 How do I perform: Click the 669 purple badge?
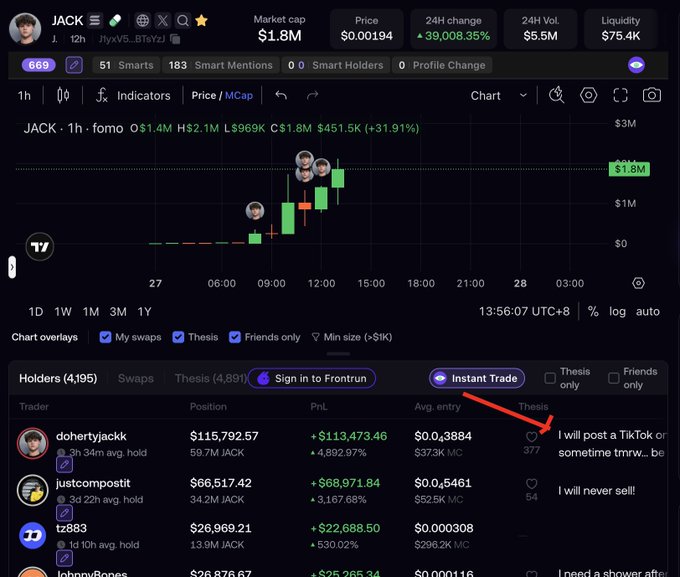point(39,65)
